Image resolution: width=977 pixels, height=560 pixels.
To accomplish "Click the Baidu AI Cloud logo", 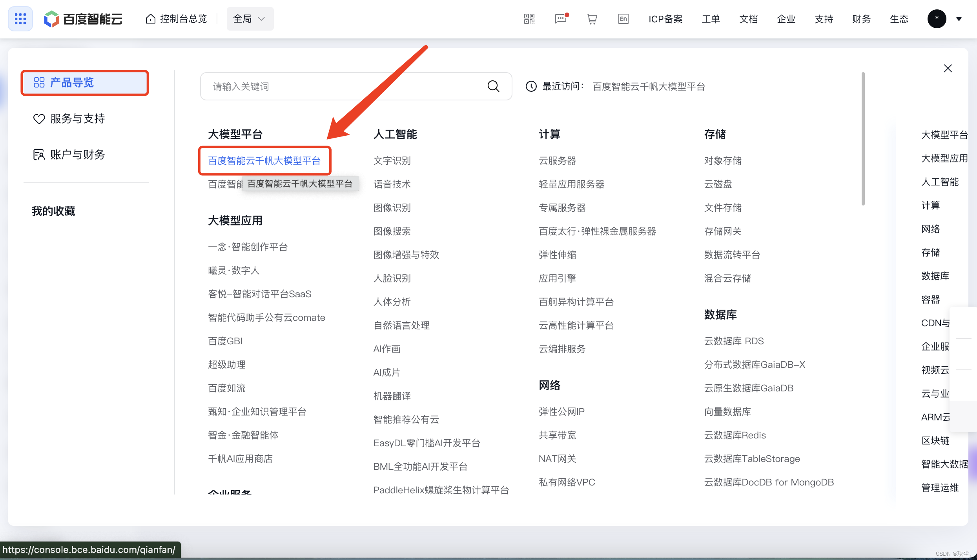I will (x=83, y=19).
